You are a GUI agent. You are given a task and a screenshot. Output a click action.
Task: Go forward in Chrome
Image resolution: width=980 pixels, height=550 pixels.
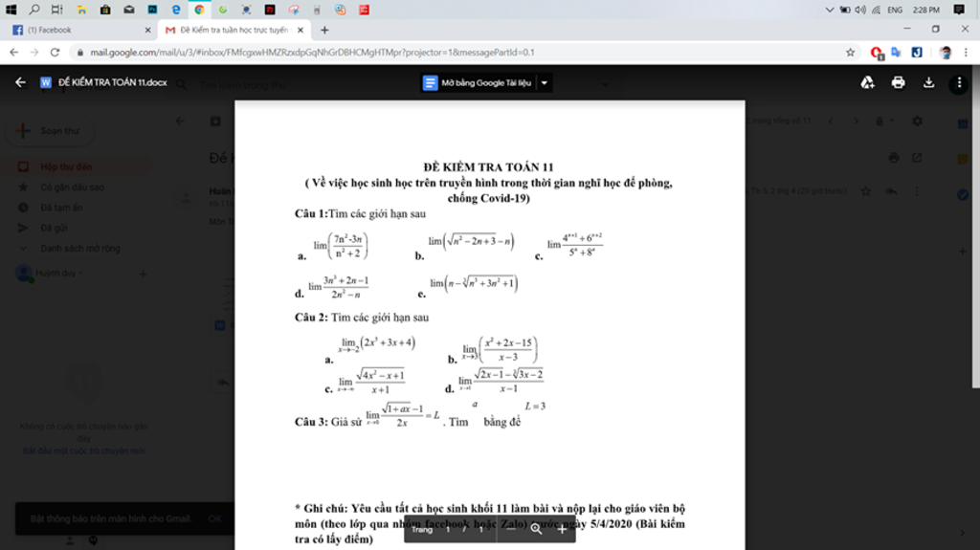(34, 53)
